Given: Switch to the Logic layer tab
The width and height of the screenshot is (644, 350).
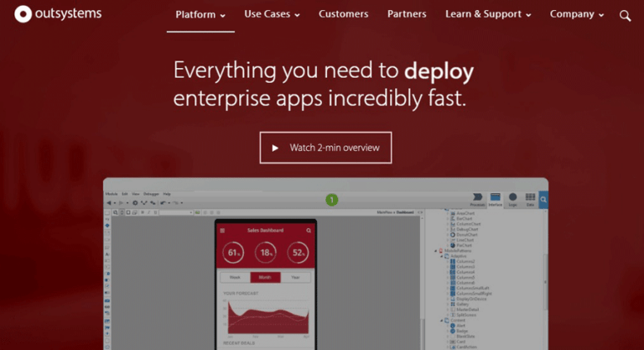Looking at the screenshot, I should point(512,200).
